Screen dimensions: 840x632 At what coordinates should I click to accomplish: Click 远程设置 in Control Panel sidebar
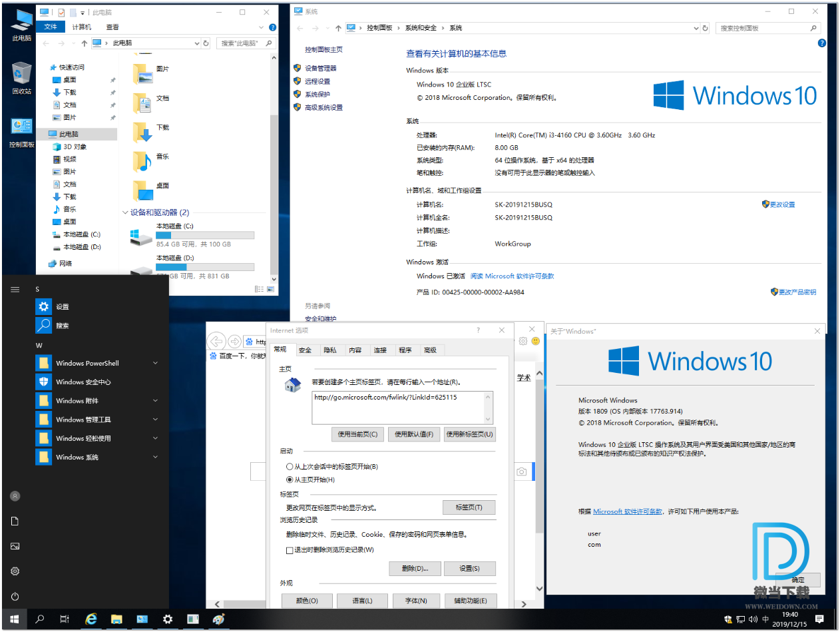coord(317,81)
